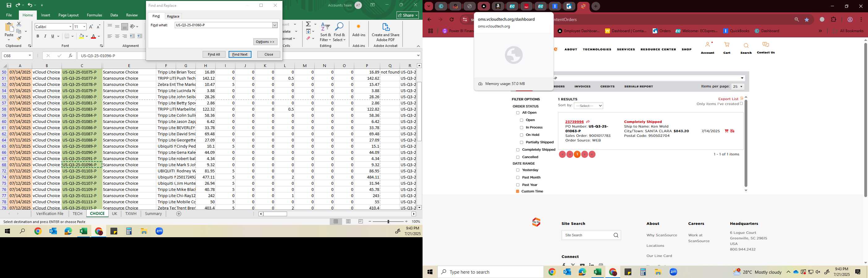Image resolution: width=868 pixels, height=278 pixels.
Task: Check the All Open filter
Action: pos(518,113)
